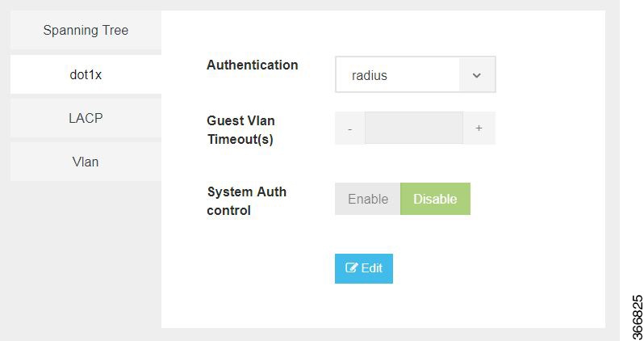Select Disable for System Auth control
Viewport: 644px width, 341px height.
coord(435,199)
